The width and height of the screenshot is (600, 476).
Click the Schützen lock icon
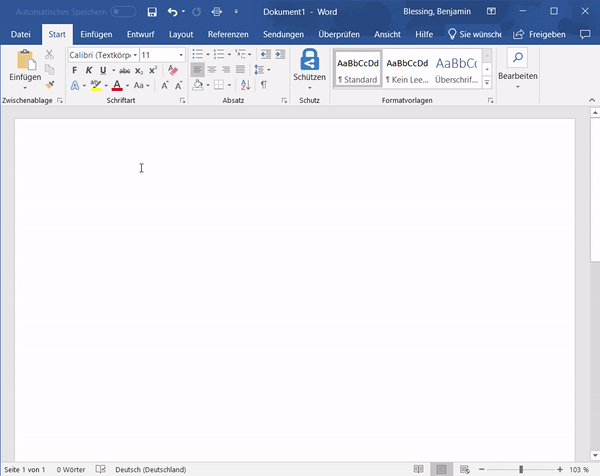coord(309,59)
